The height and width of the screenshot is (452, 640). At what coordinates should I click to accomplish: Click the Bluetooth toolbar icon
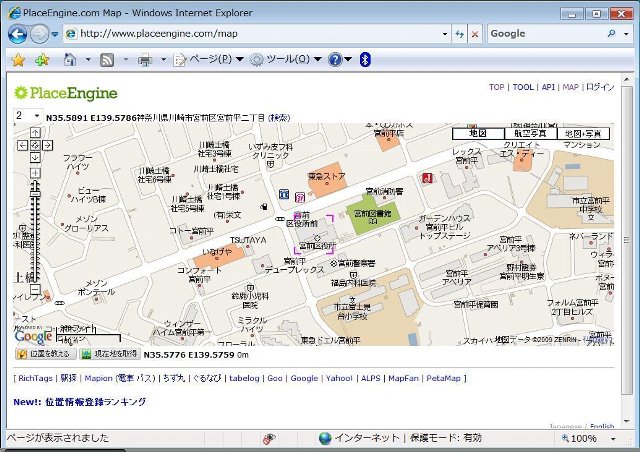click(365, 60)
